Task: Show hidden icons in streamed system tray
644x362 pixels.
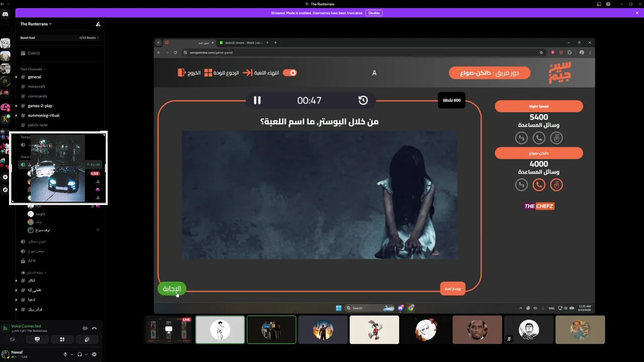Action: point(521,308)
